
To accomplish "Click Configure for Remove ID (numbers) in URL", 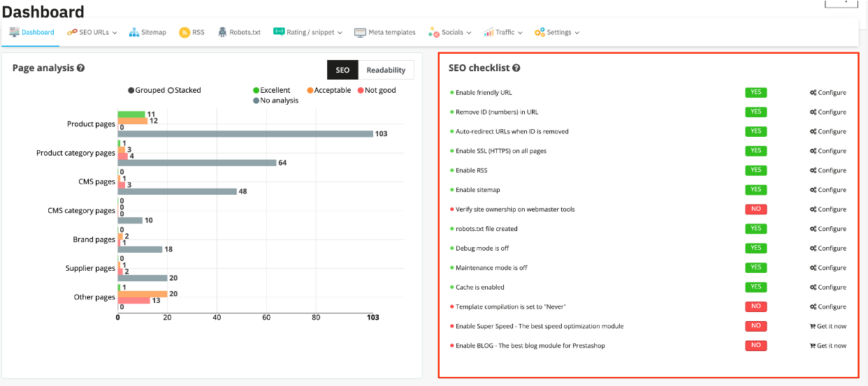I will coord(828,112).
